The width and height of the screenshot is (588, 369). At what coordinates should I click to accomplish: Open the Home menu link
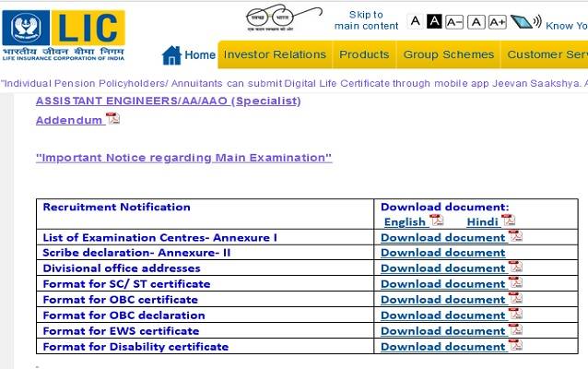[x=200, y=54]
